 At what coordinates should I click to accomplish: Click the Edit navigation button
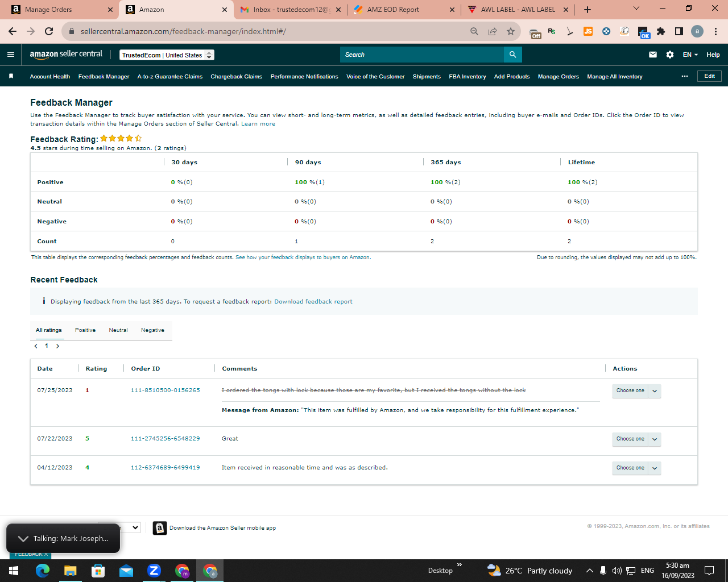pos(709,76)
